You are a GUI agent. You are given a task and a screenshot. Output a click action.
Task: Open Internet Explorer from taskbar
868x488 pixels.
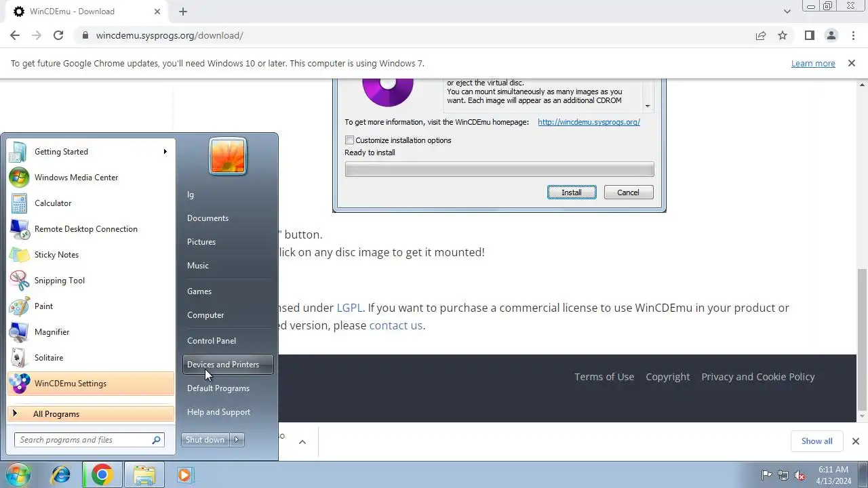pyautogui.click(x=61, y=475)
